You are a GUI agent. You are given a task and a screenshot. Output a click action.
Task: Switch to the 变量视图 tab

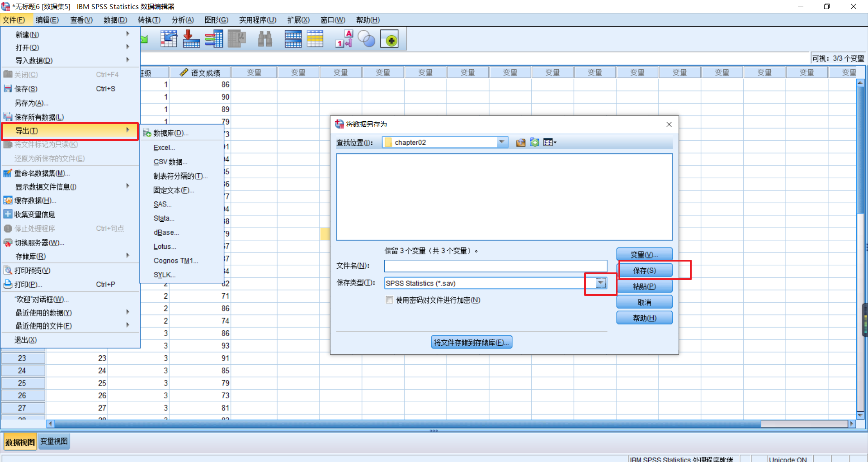pos(54,442)
